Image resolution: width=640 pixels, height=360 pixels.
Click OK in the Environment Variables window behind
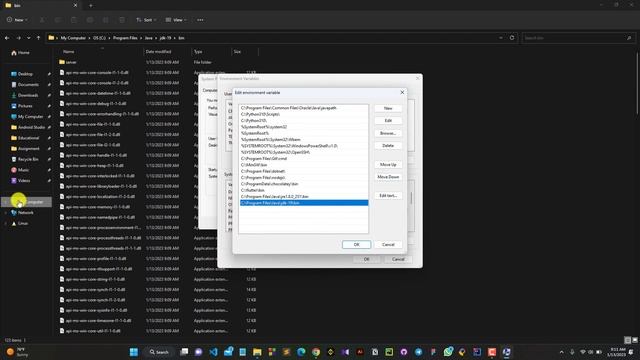pos(366,259)
